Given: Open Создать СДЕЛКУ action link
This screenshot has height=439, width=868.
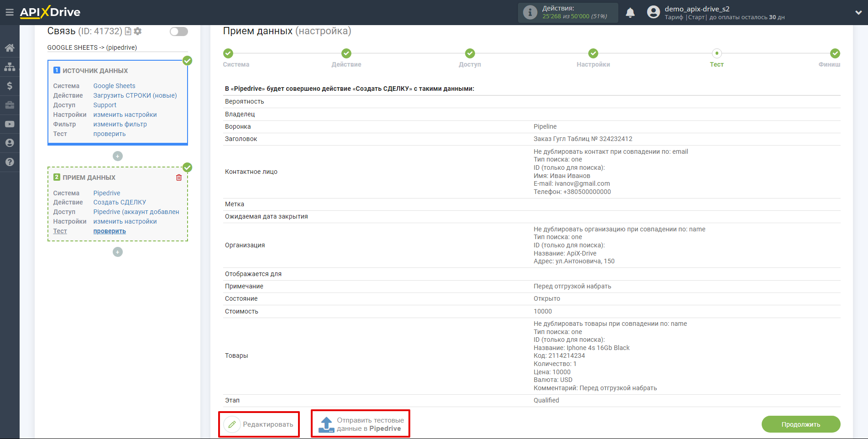Looking at the screenshot, I should coord(120,202).
